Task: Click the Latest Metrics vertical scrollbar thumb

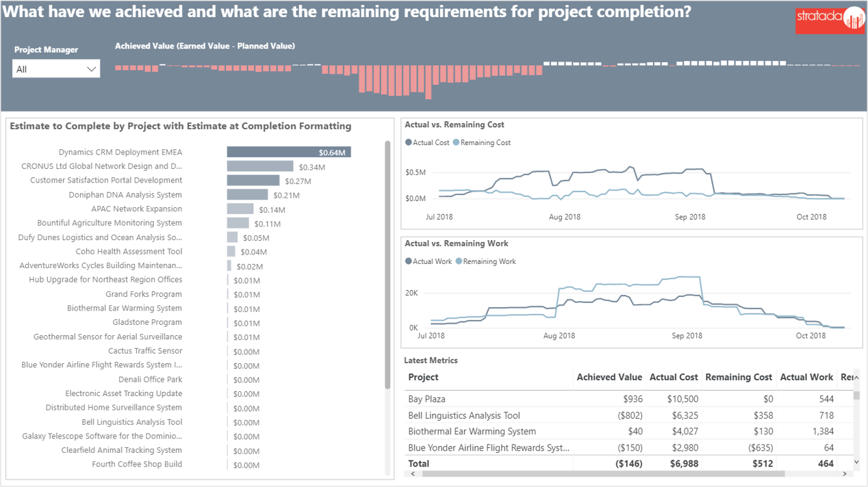Action: [856, 395]
